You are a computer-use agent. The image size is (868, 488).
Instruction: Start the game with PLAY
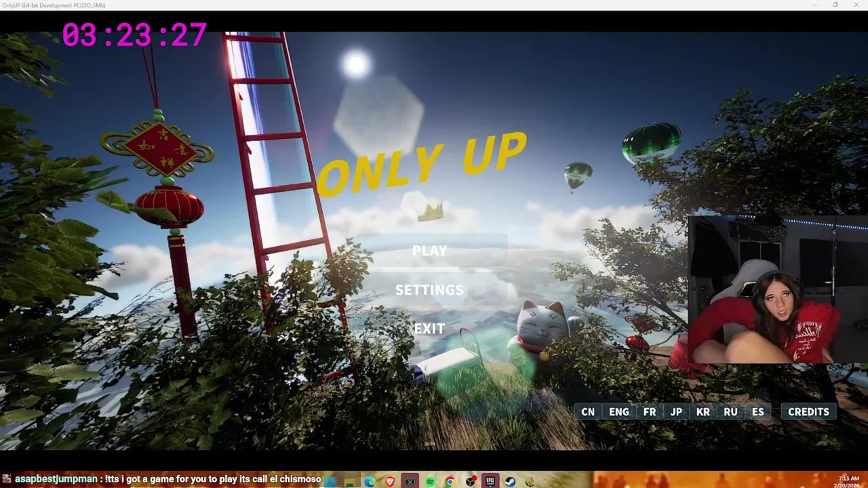point(429,250)
